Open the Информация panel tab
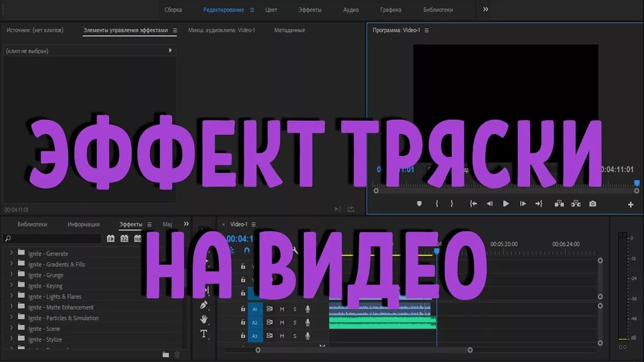Viewport: 644px width, 362px height. pyautogui.click(x=84, y=224)
